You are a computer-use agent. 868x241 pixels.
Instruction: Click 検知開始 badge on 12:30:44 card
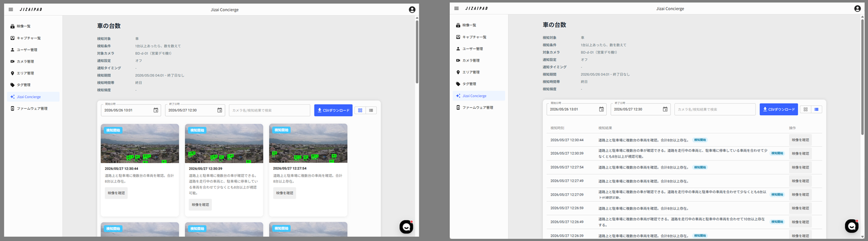[x=114, y=131]
